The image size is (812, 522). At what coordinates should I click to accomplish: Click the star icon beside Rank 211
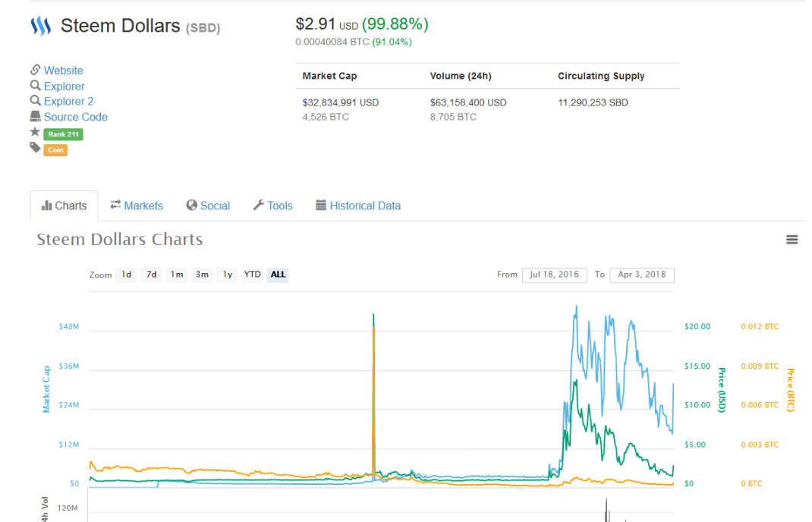[x=35, y=132]
